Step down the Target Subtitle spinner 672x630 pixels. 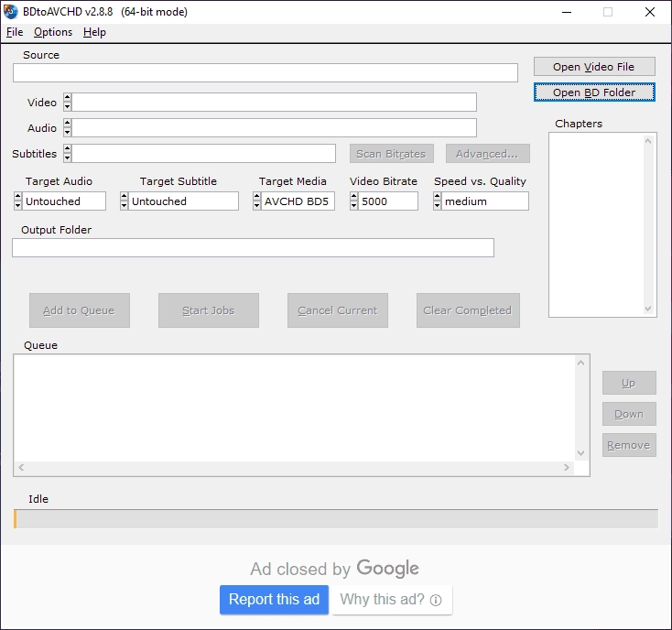[x=124, y=206]
